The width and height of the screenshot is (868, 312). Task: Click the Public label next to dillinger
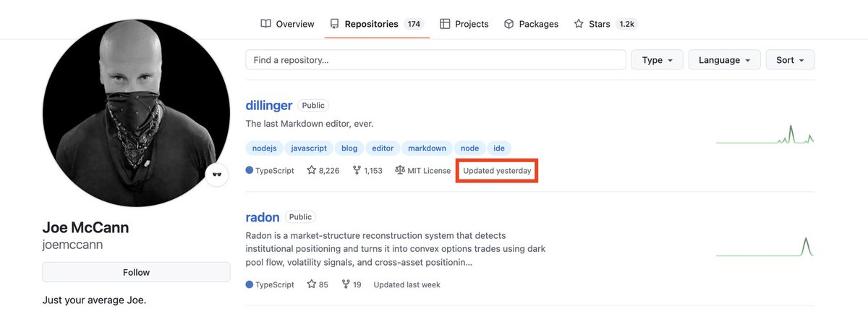(313, 106)
